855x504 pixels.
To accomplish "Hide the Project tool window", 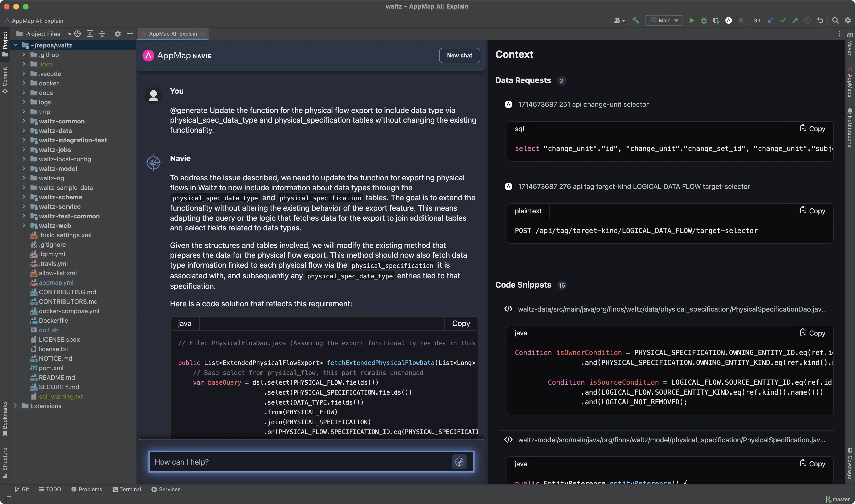I will coord(130,34).
